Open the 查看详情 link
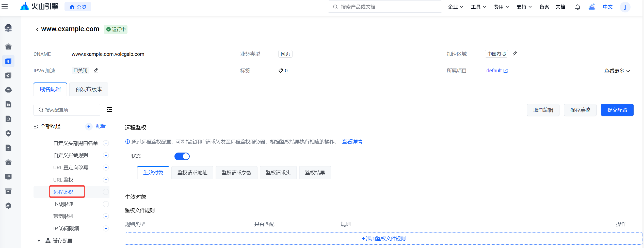The image size is (644, 248). coord(352,142)
